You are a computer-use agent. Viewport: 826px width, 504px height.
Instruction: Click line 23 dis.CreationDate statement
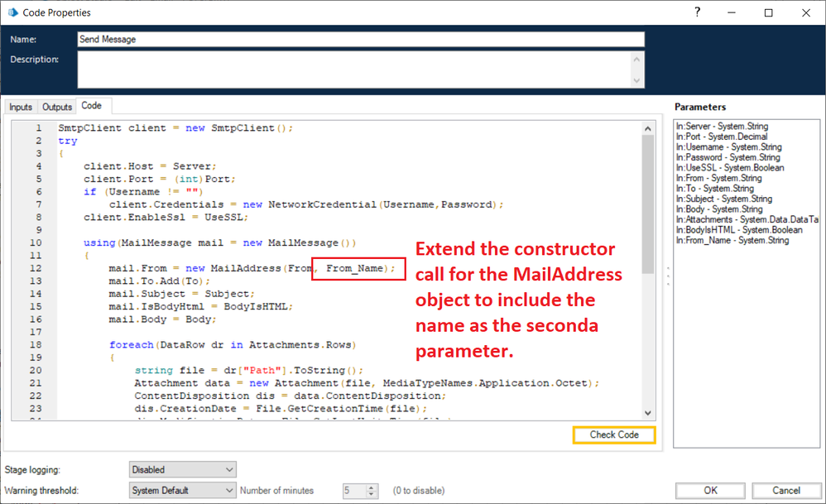click(281, 409)
